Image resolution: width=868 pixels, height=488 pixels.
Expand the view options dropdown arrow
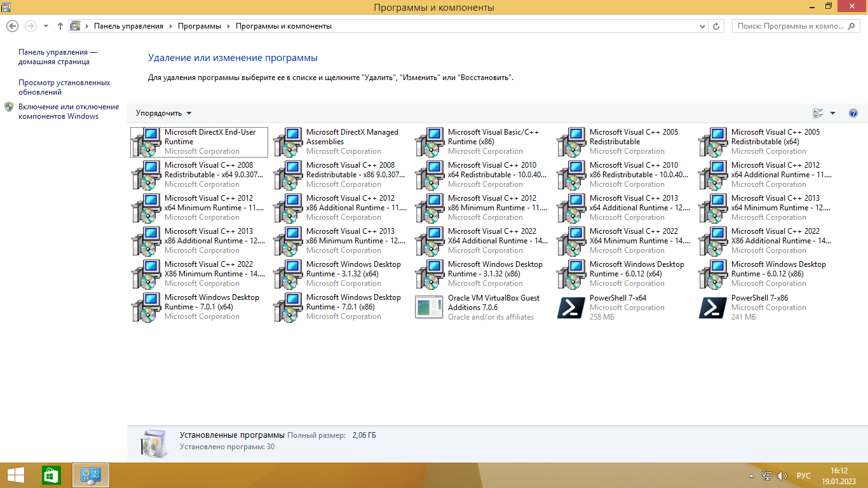833,113
